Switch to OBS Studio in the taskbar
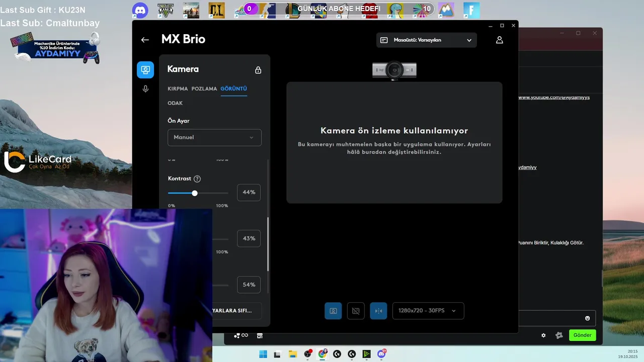Screen dimensions: 644x362 [x=307, y=354]
